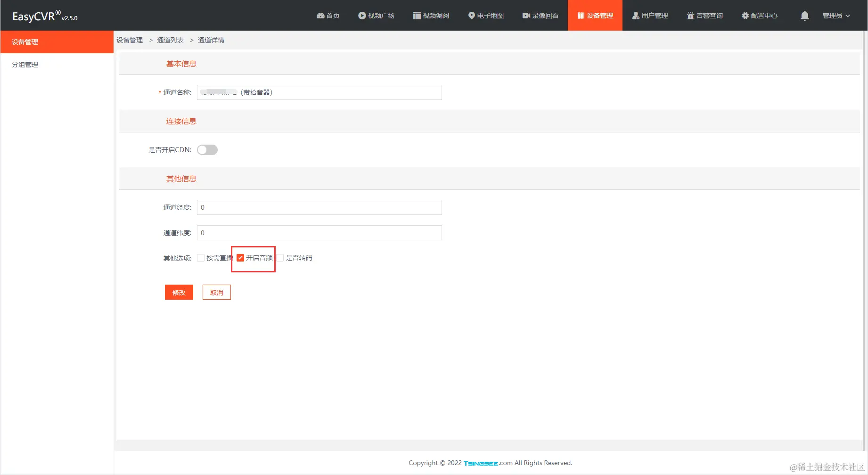Open 用户管理 user management

(x=650, y=16)
